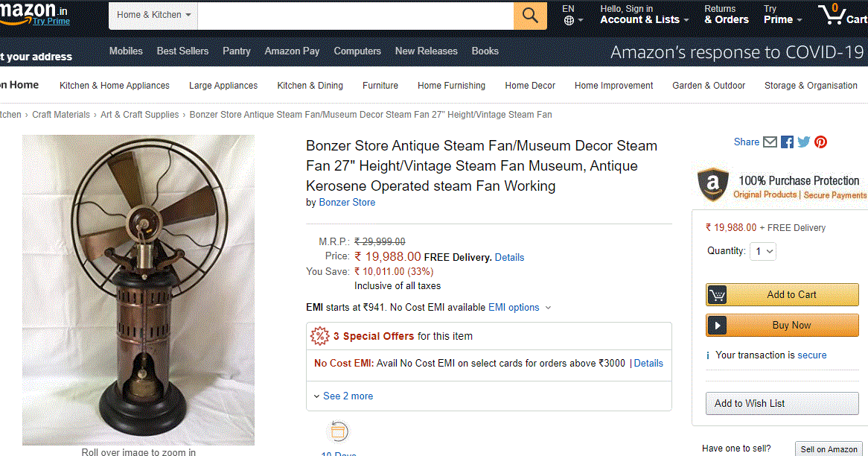Visit the Bonzer Store seller page
This screenshot has width=868, height=456.
click(347, 202)
